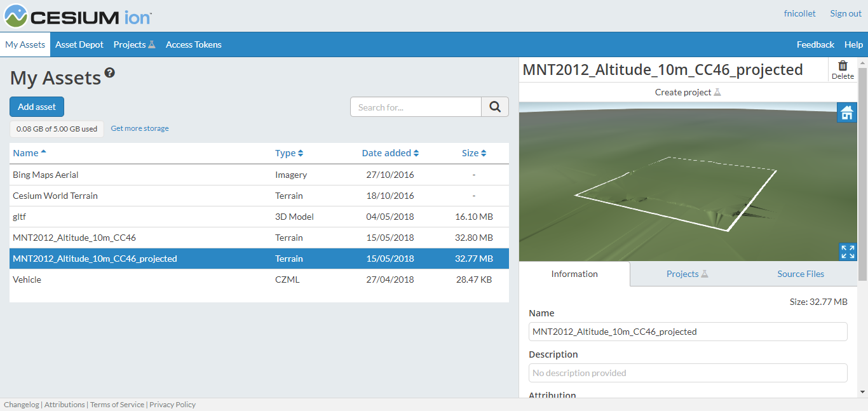
Task: Click the Delete trash icon
Action: (x=843, y=66)
